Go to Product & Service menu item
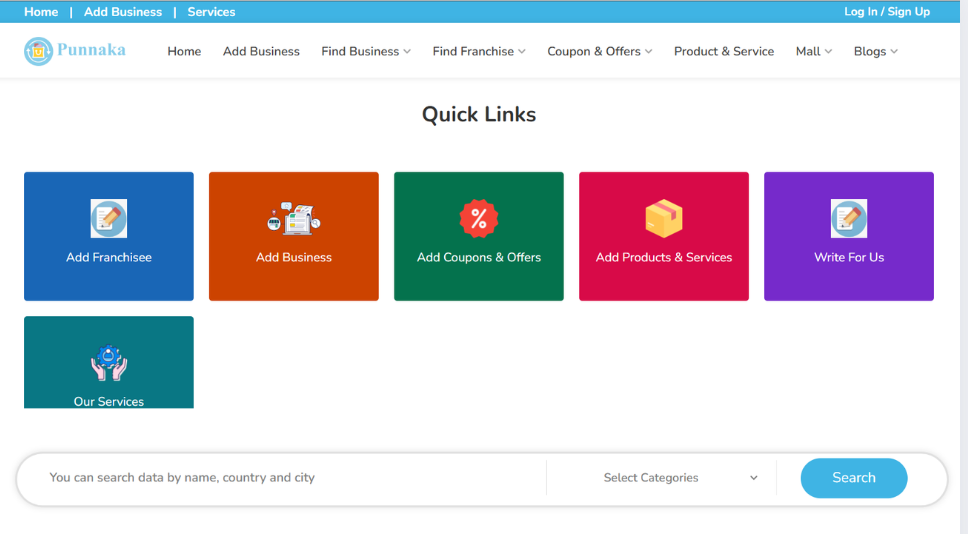The image size is (968, 534). [724, 51]
